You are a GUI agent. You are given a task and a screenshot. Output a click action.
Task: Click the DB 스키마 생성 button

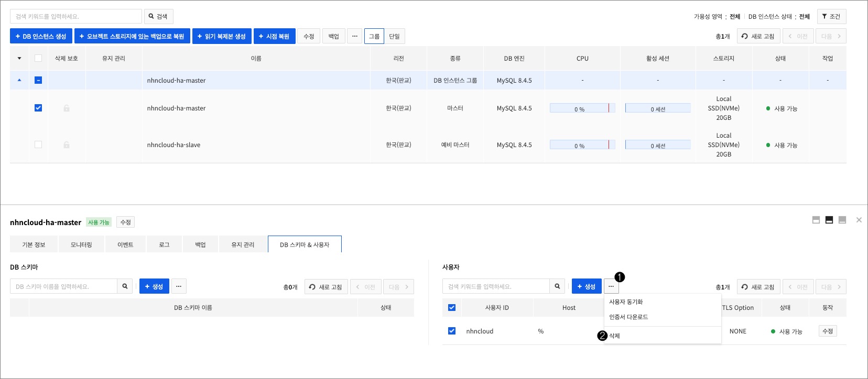(x=154, y=286)
